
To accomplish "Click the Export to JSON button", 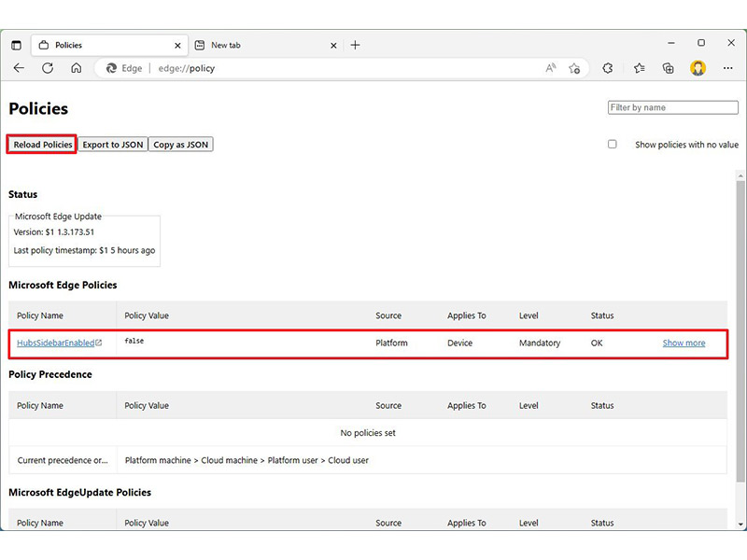I will click(x=113, y=145).
